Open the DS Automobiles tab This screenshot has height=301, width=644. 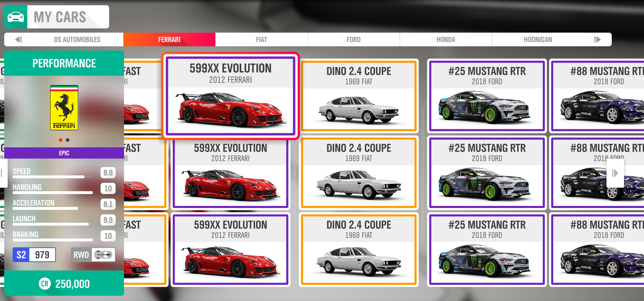[77, 40]
